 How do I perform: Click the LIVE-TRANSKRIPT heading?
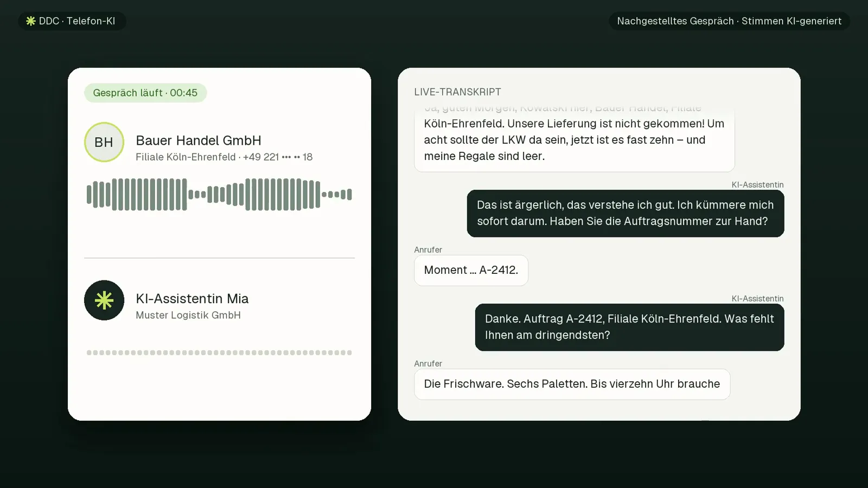click(x=457, y=92)
